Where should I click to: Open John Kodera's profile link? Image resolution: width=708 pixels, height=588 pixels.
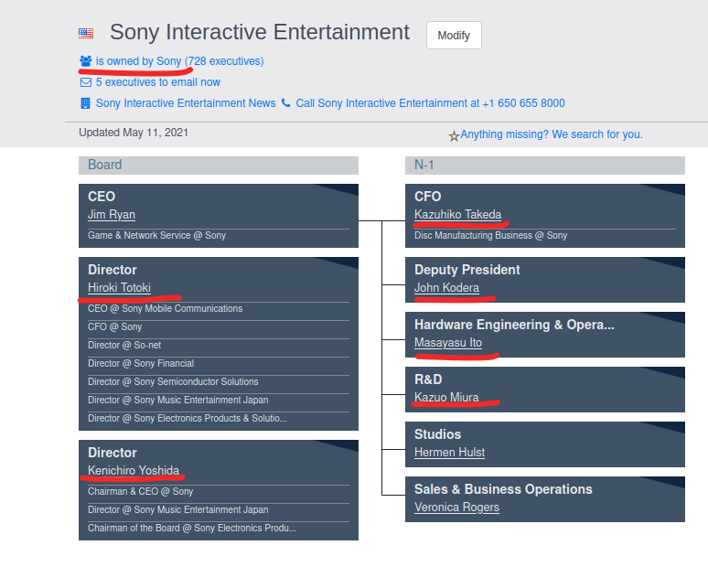446,287
